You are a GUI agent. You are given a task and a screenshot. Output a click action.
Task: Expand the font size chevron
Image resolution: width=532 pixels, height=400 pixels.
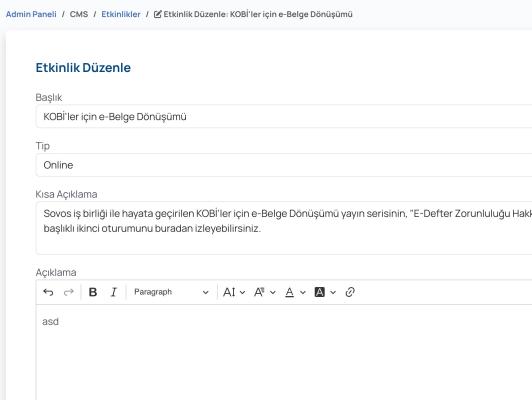coord(242,292)
